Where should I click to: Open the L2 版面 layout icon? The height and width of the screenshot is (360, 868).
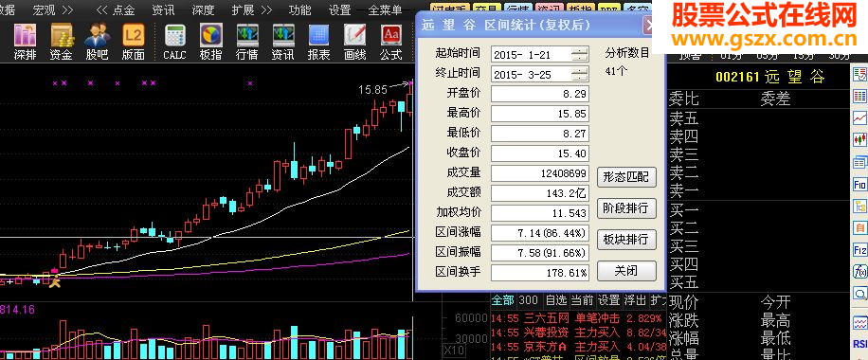point(133,42)
